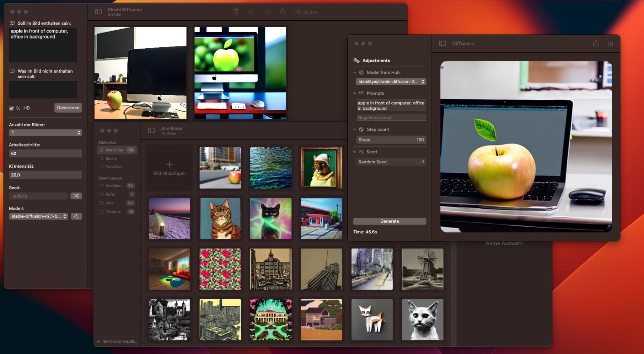Screen dimensions: 644x354
Task: Collapse the Step count section
Action: click(355, 129)
